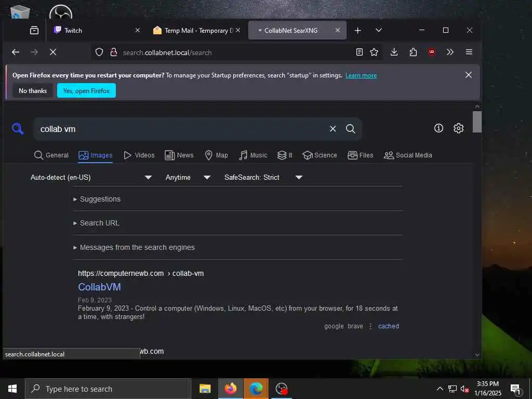The height and width of the screenshot is (399, 532).
Task: Open a new tab with plus
Action: 357,31
